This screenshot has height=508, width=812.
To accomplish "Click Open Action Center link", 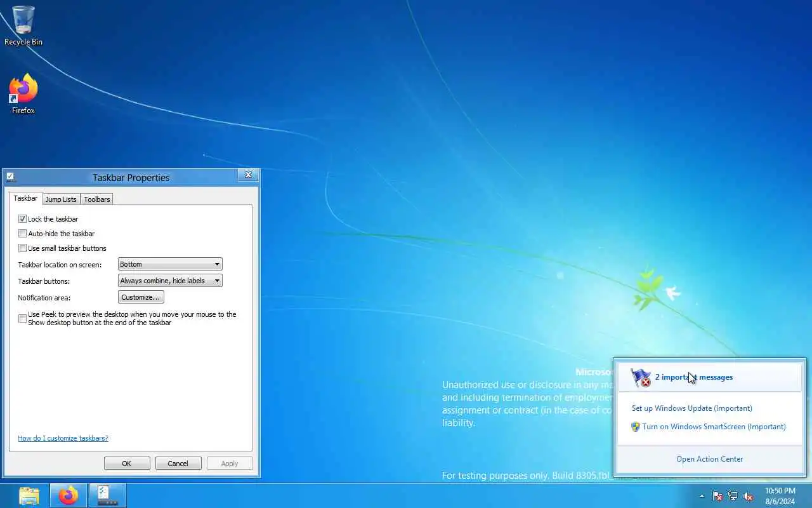I will pyautogui.click(x=709, y=459).
